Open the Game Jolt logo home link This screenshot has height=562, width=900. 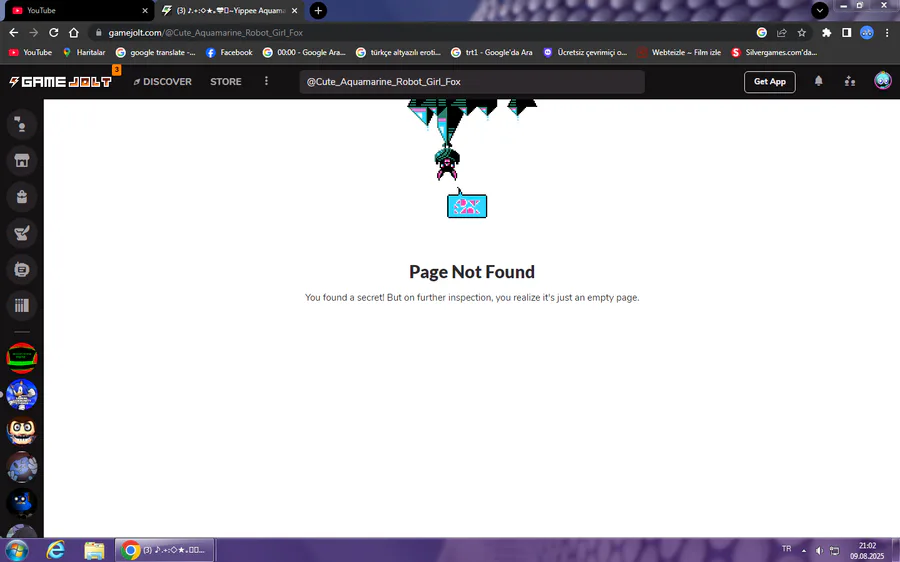60,82
